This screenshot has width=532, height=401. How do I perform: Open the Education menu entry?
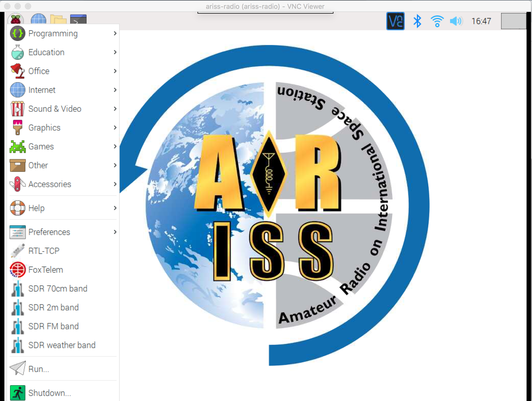click(x=63, y=52)
